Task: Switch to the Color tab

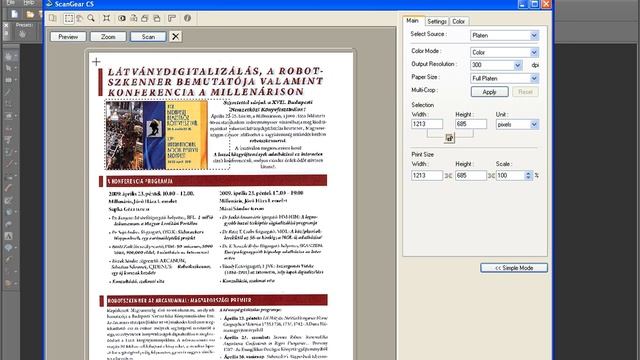Action: pos(458,21)
